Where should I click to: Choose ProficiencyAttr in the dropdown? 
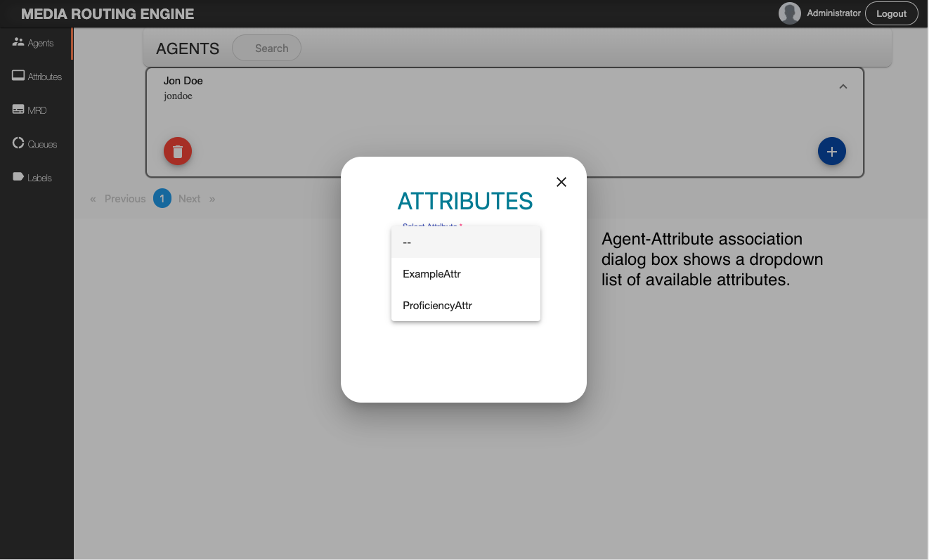(x=437, y=306)
